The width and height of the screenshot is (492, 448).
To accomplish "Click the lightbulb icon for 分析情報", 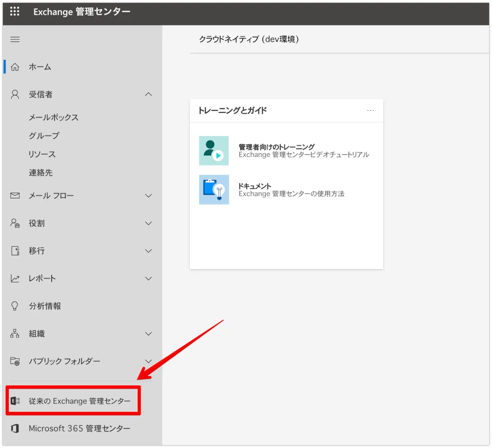I will pyautogui.click(x=15, y=306).
